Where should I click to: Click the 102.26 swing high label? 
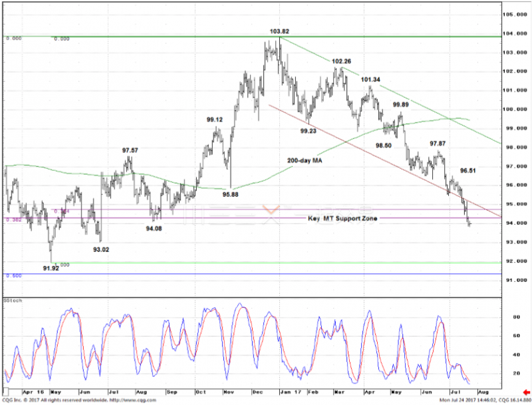[x=342, y=61]
